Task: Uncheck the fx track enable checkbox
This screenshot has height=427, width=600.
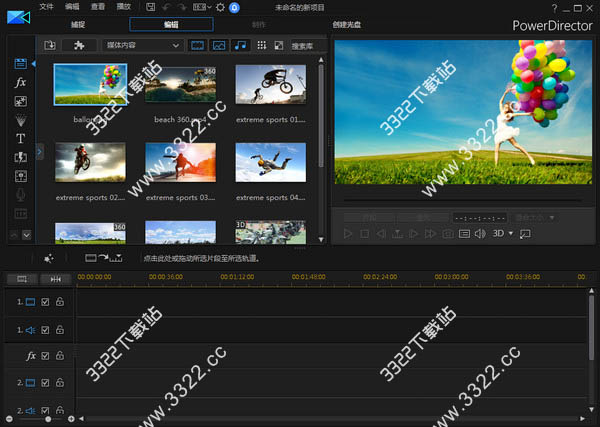Action: pyautogui.click(x=45, y=356)
